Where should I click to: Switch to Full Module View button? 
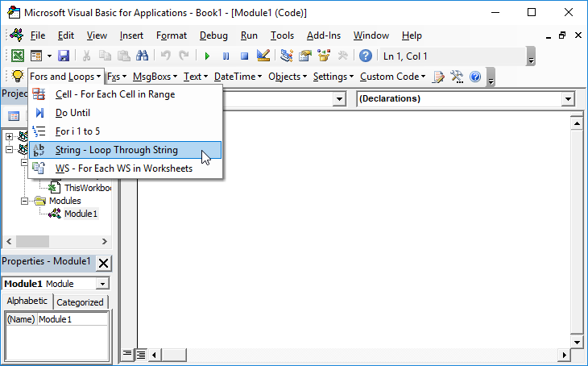pyautogui.click(x=140, y=354)
